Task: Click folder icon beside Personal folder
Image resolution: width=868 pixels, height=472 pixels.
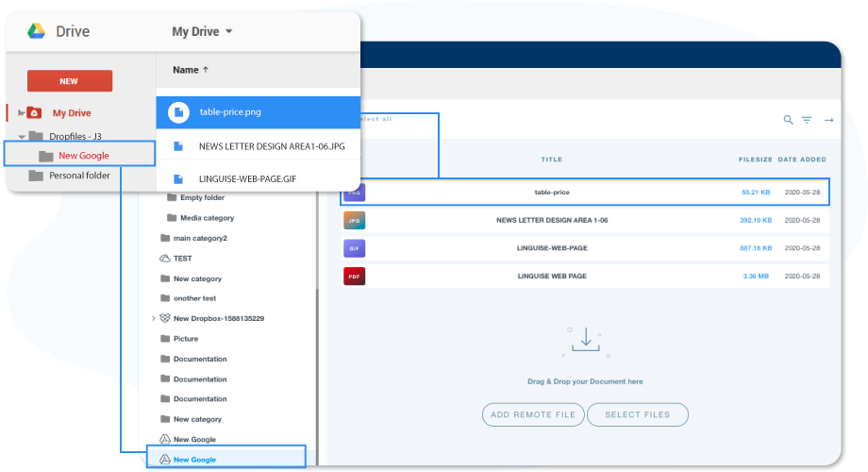Action: tap(36, 176)
